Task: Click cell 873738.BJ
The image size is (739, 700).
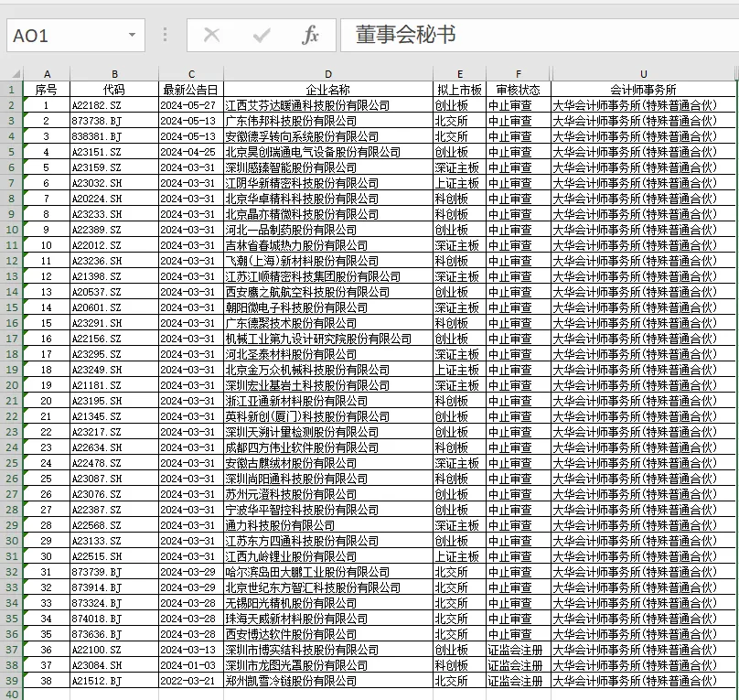Action: tap(114, 121)
